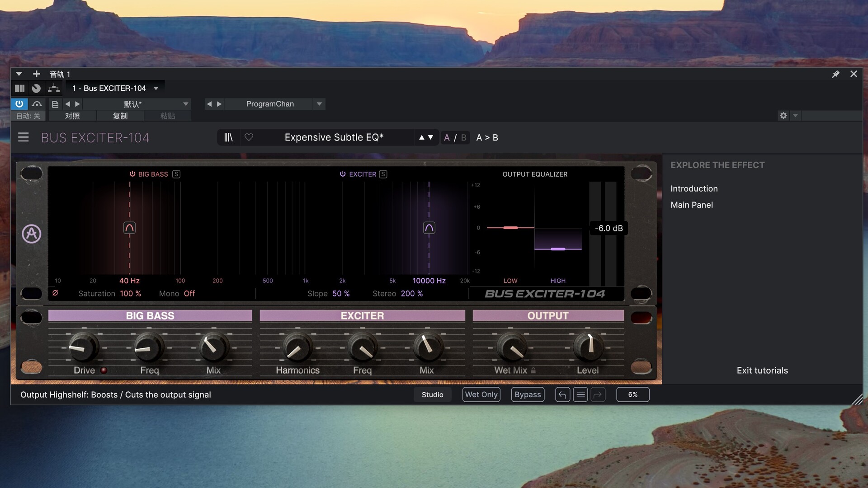Click Exit tutorials
This screenshot has height=488, width=868.
[x=762, y=370]
